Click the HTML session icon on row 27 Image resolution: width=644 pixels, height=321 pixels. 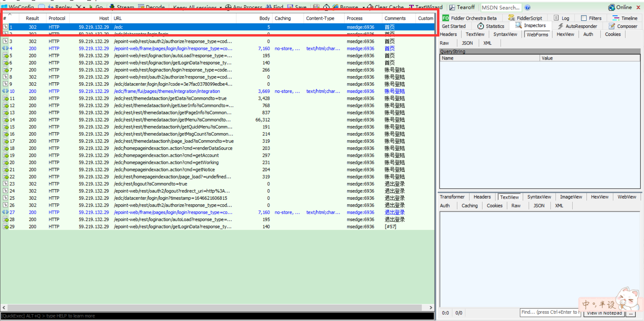5,212
